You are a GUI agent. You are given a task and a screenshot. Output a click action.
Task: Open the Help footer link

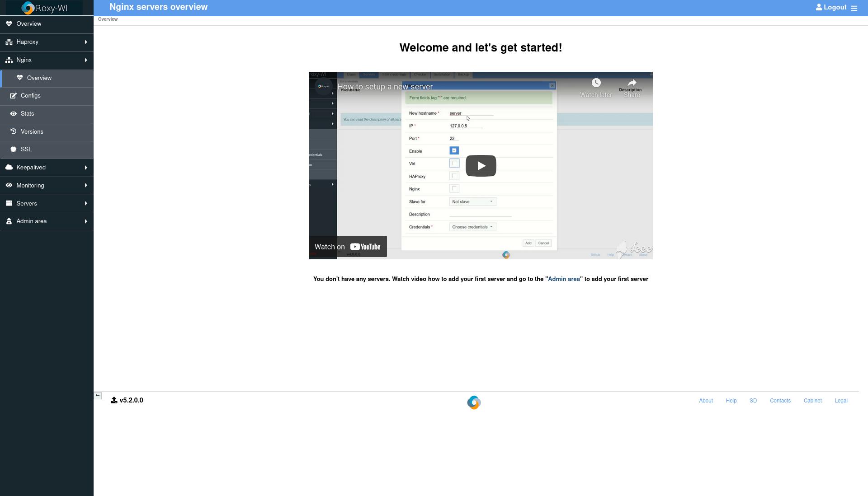tap(731, 401)
